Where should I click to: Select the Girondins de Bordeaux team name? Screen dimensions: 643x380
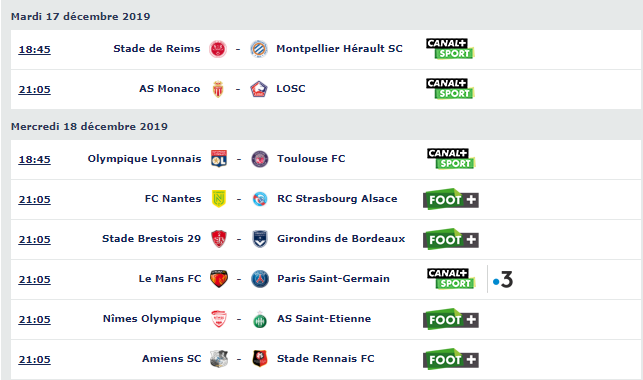[341, 239]
